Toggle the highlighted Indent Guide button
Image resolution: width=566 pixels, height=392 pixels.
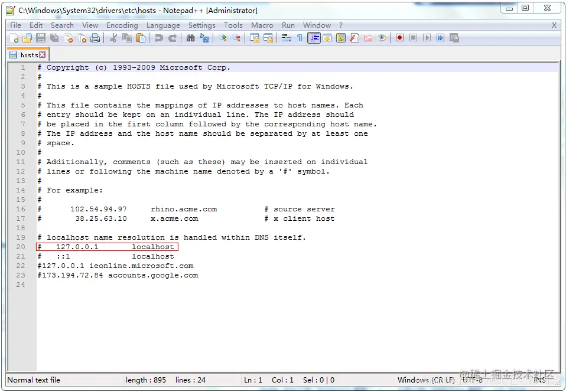[x=314, y=38]
